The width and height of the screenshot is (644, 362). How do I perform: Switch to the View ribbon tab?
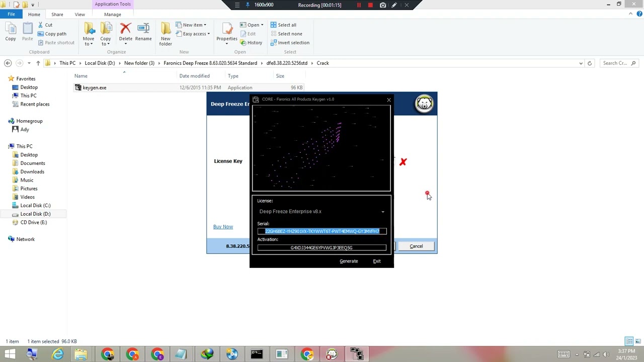coord(80,15)
